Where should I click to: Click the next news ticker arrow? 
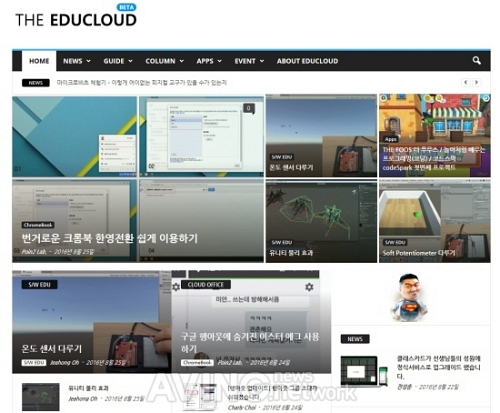click(x=477, y=82)
